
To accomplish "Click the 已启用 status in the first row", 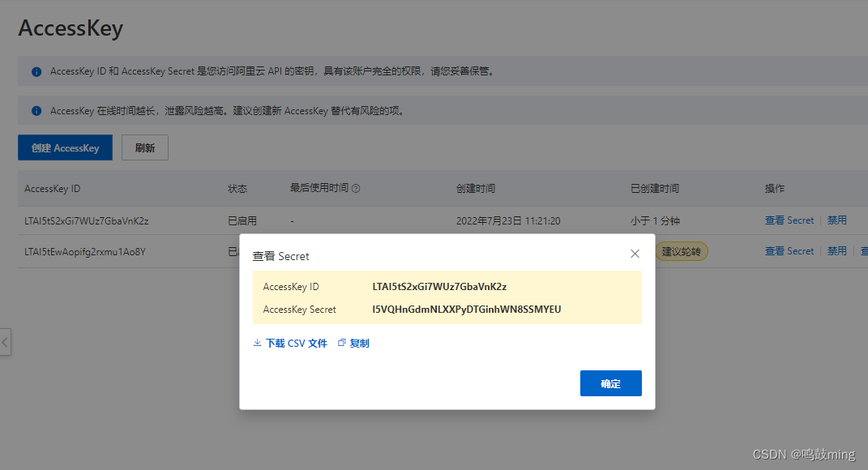I will click(242, 221).
